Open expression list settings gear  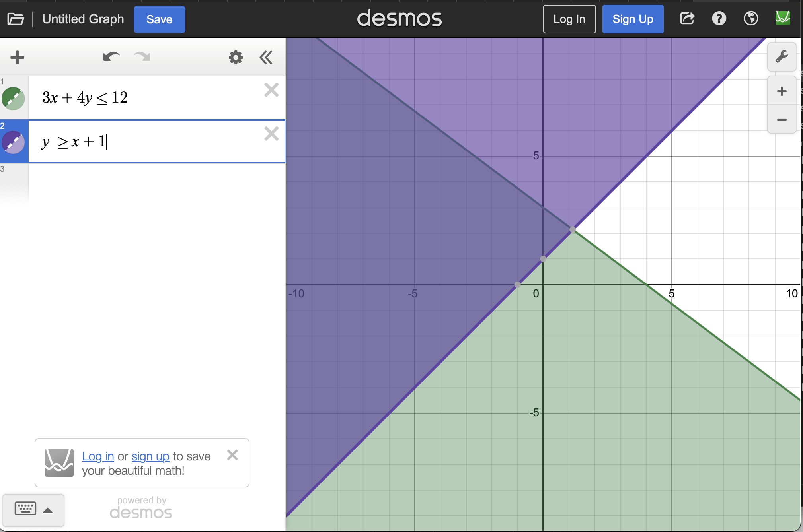236,58
